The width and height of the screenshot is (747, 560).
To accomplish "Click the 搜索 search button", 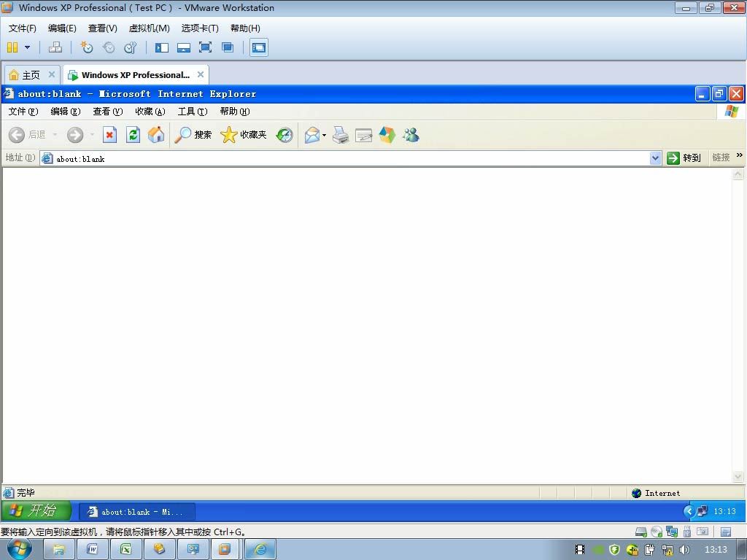I will point(193,135).
